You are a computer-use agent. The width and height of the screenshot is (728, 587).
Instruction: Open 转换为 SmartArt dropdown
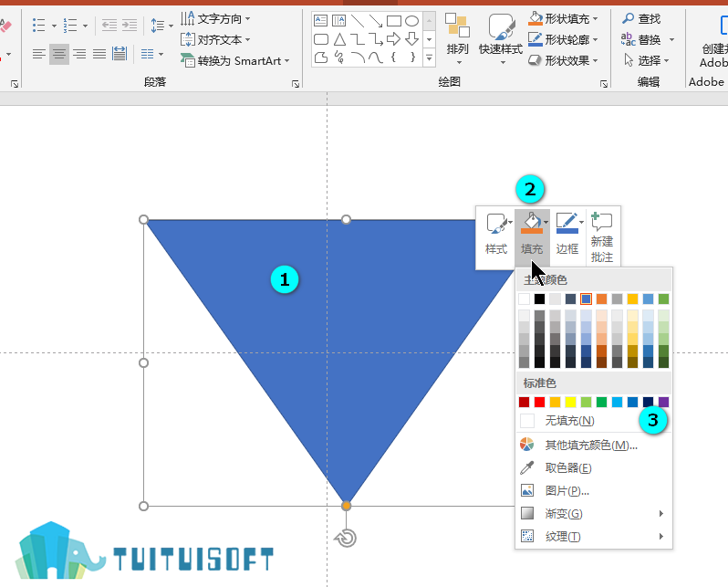pyautogui.click(x=235, y=61)
